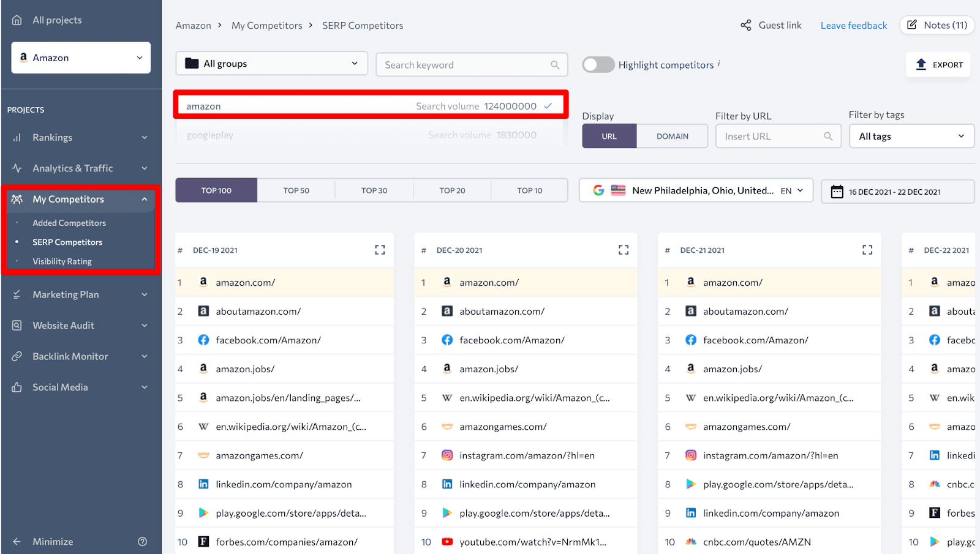
Task: Click the Marketing Plan checklist icon
Action: pyautogui.click(x=17, y=294)
